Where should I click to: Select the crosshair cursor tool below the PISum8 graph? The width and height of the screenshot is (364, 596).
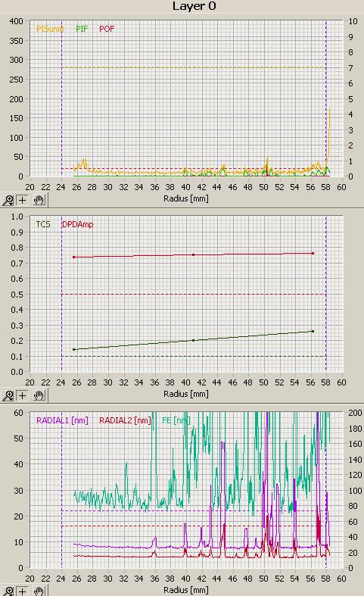click(x=23, y=200)
